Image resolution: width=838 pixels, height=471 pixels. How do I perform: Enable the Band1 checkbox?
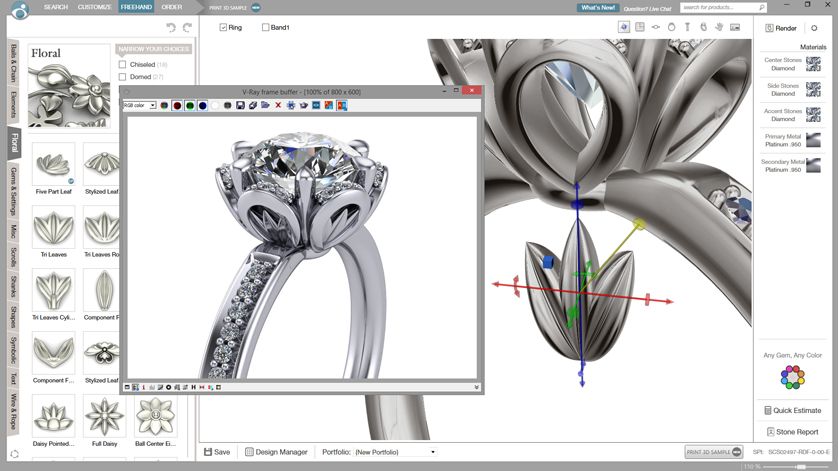pyautogui.click(x=266, y=28)
